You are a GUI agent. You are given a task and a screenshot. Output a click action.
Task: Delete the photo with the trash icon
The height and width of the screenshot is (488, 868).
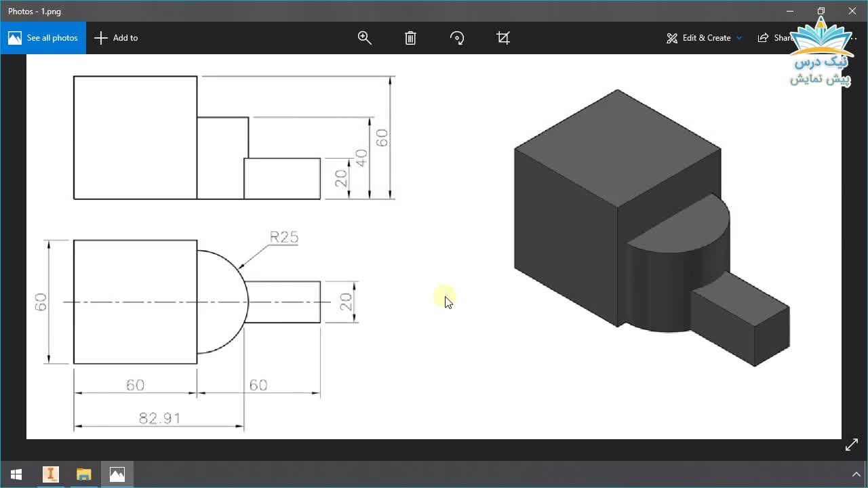pyautogui.click(x=410, y=38)
